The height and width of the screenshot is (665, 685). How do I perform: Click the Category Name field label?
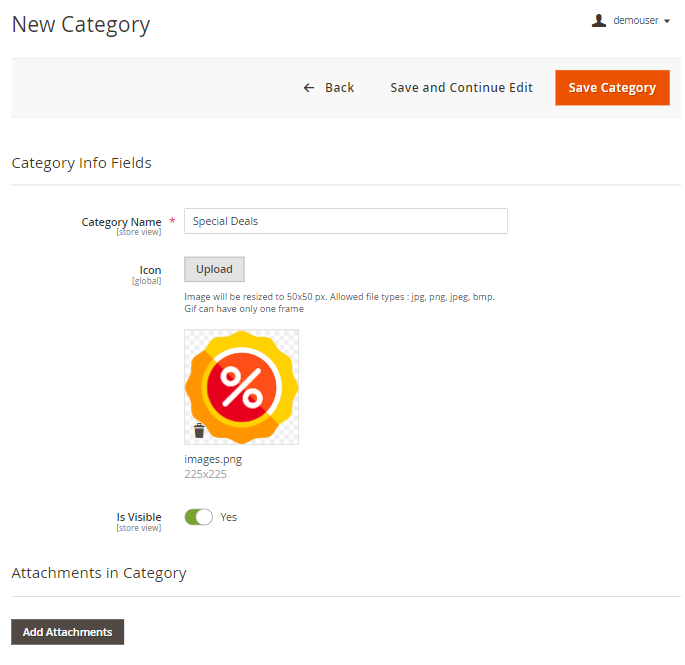coord(121,222)
